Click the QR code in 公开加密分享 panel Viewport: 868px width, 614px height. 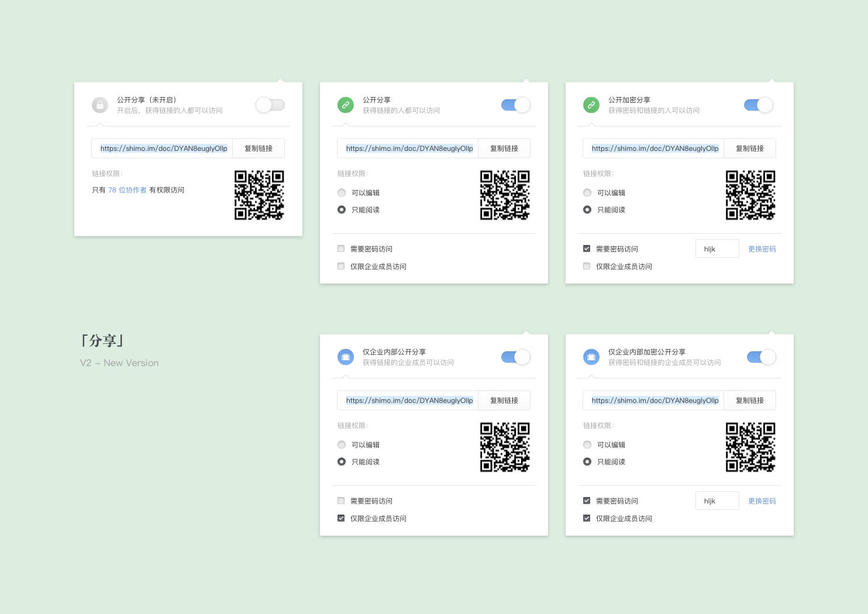tap(750, 195)
